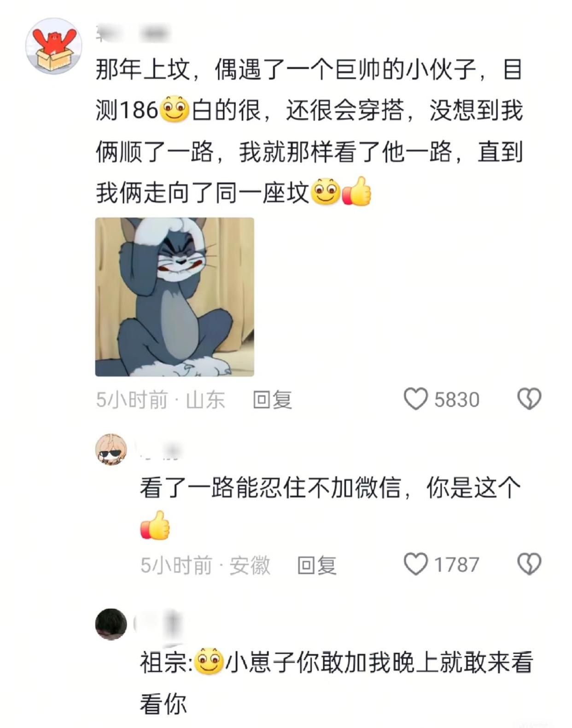Tap the 5830 like count
Viewport: 572px width, 728px height.
[x=457, y=399]
